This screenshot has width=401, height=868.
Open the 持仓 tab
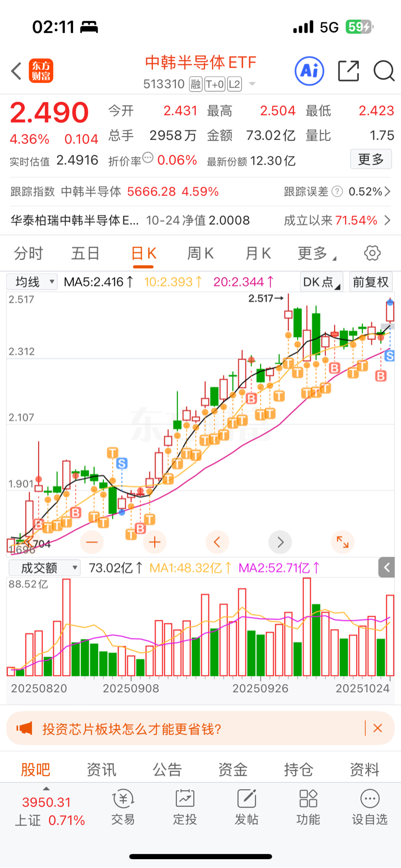299,769
